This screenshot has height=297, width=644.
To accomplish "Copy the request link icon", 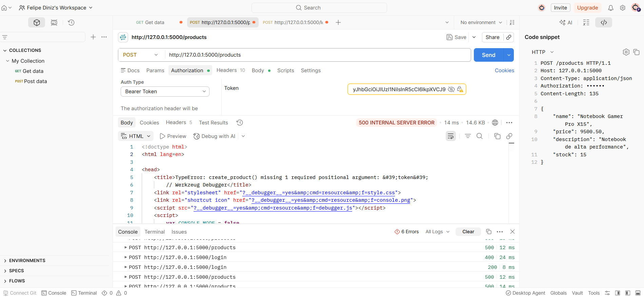I will coord(509,37).
